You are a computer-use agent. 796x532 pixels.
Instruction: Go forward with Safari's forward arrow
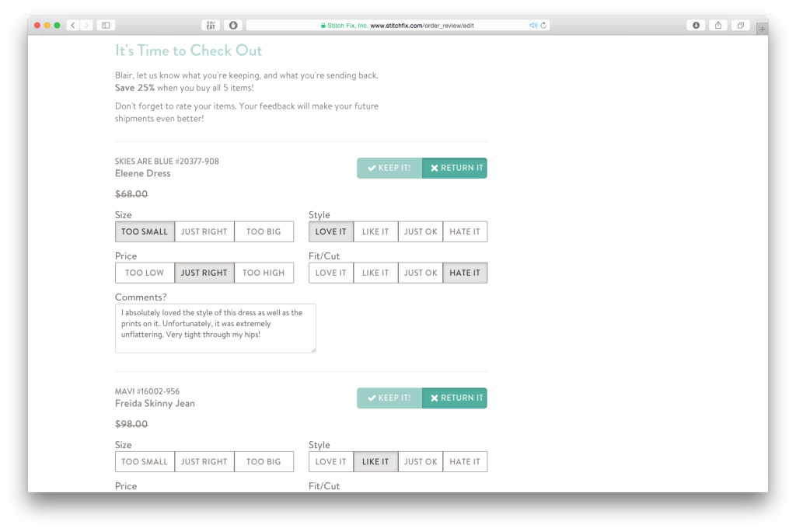tap(87, 26)
